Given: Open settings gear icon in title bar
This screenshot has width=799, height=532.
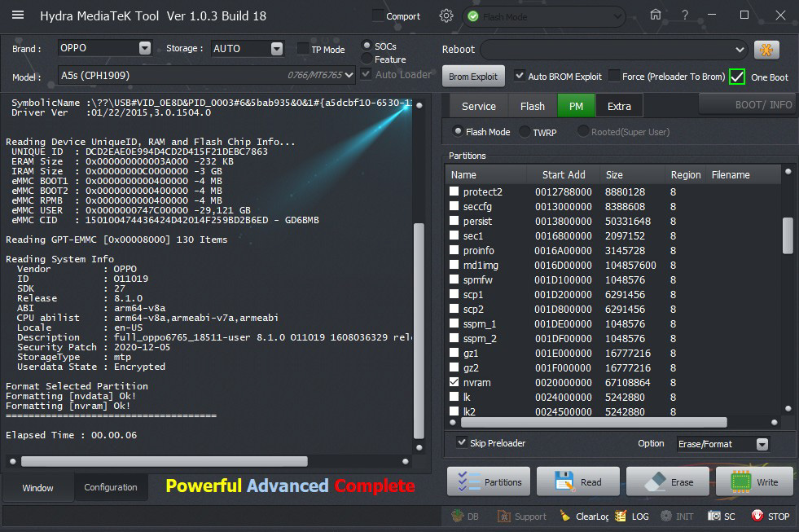Looking at the screenshot, I should (446, 15).
